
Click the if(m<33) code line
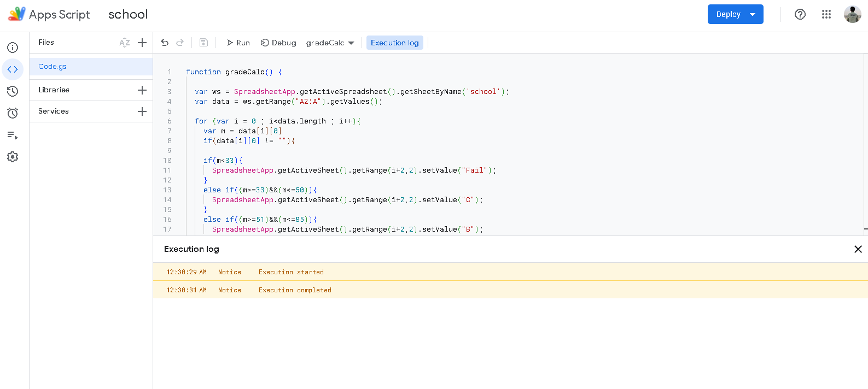tap(223, 161)
